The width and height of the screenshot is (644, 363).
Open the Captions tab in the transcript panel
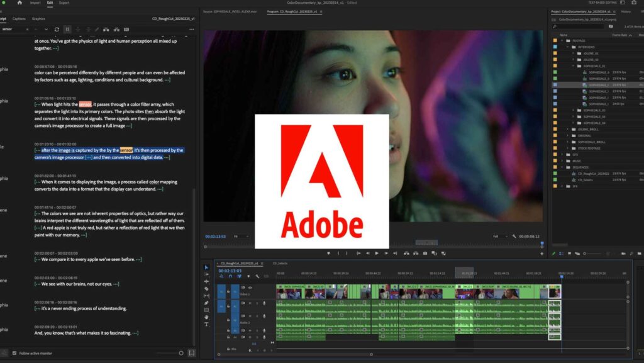pos(19,19)
